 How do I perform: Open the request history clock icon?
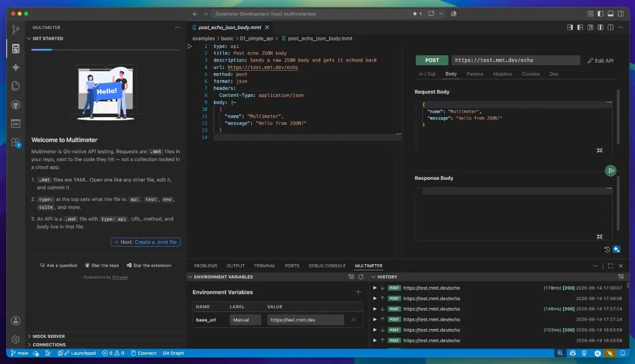[606, 249]
